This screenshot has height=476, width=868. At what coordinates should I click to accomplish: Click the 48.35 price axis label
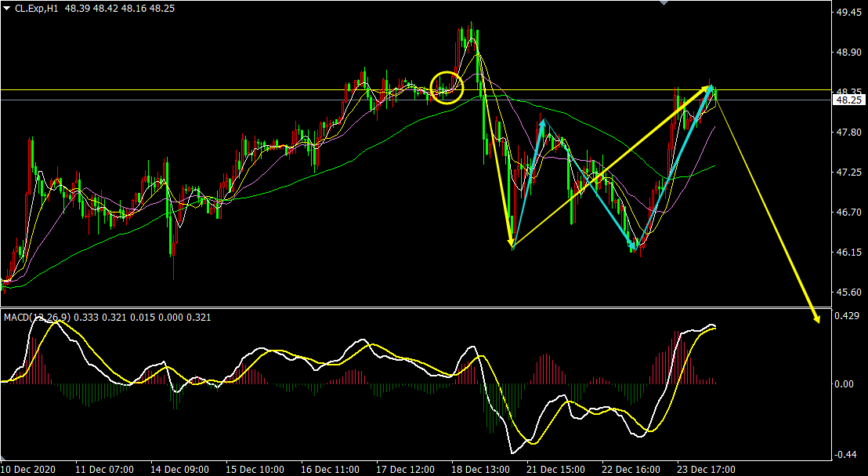848,92
